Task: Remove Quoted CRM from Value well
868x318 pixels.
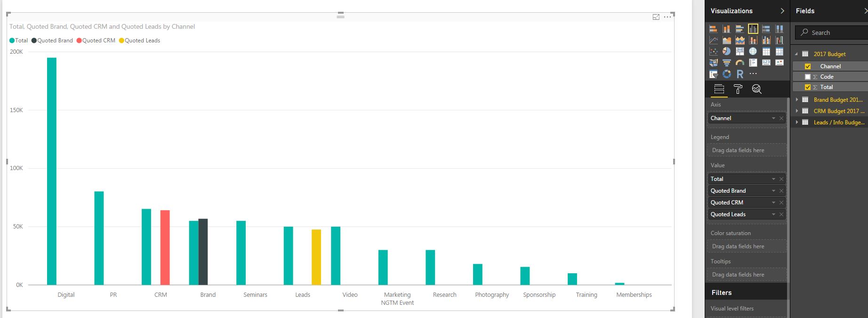Action: coord(781,203)
